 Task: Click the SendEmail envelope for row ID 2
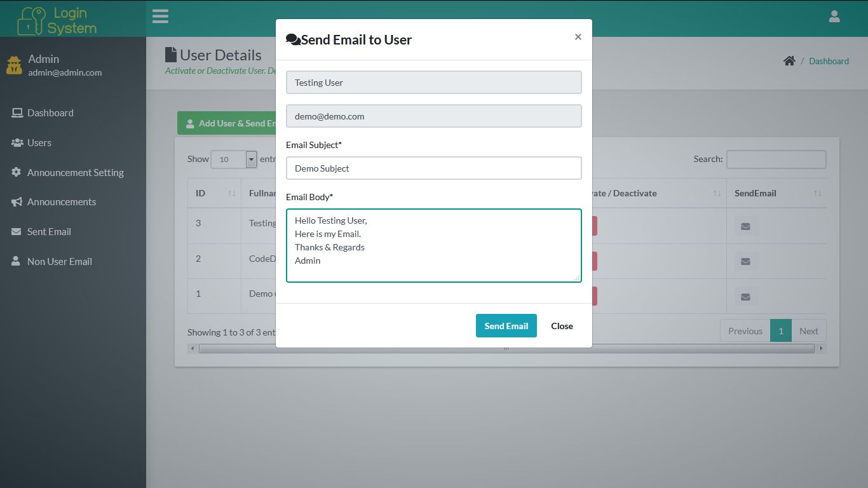click(x=745, y=261)
